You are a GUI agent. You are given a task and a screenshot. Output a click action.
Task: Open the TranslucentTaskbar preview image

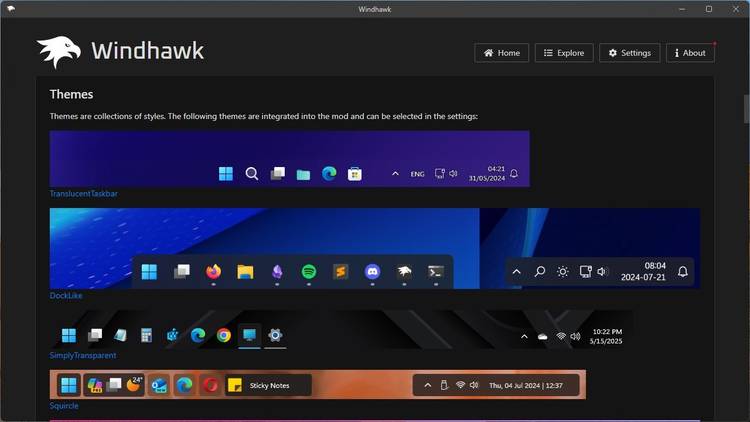click(289, 159)
